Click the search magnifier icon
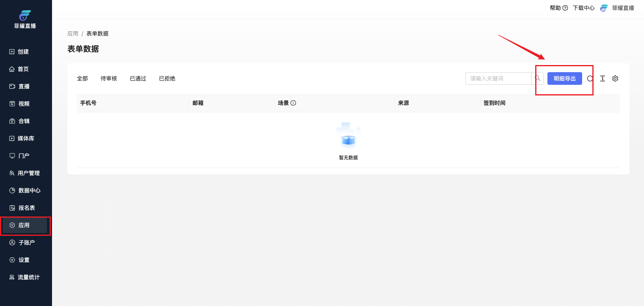Viewport: 644px width, 306px height. pyautogui.click(x=538, y=78)
